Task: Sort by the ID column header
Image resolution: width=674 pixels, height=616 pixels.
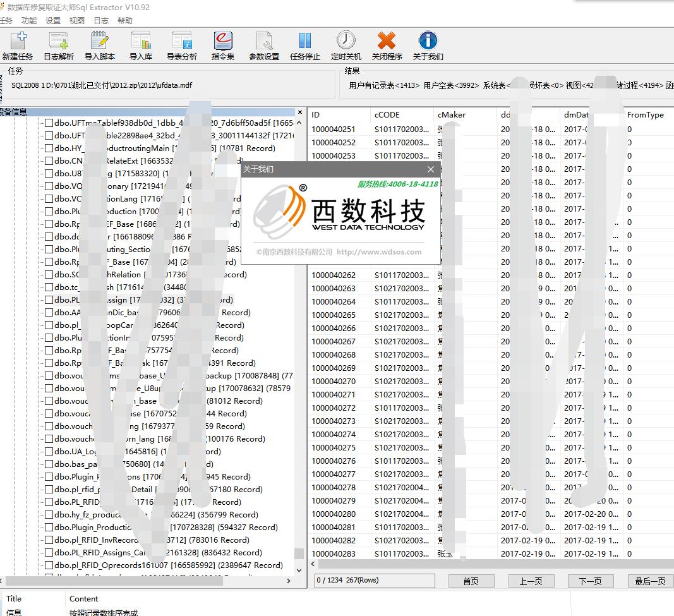Action: point(339,115)
